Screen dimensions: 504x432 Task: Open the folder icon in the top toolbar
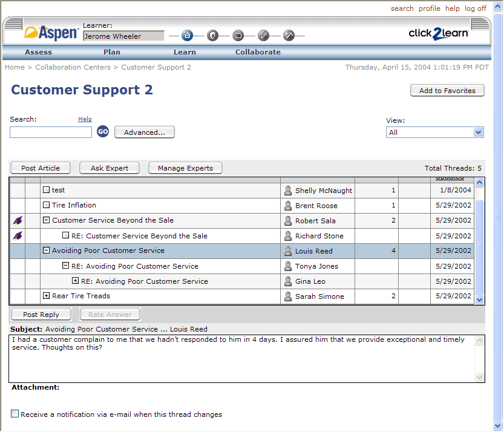tap(238, 36)
